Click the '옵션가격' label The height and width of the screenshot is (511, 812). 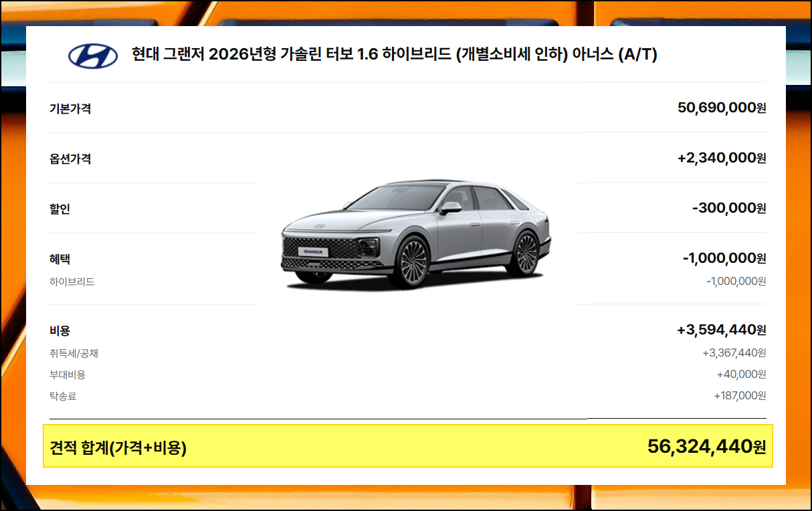coord(70,159)
